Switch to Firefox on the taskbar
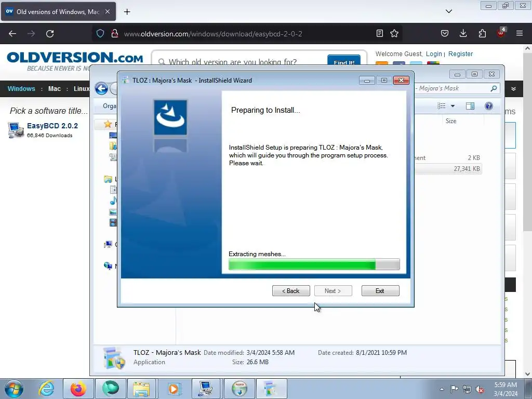Viewport: 532px width, 399px height. (78, 389)
